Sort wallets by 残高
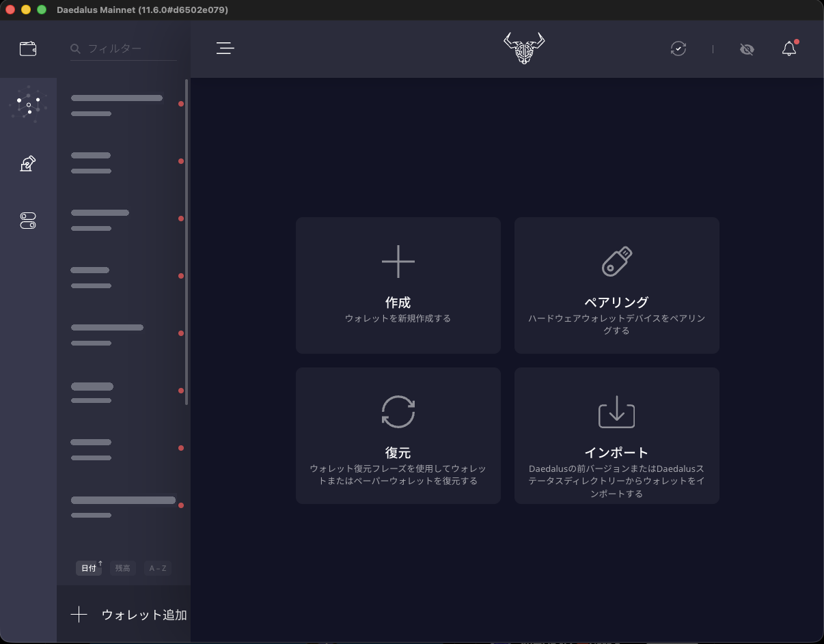This screenshot has height=644, width=824. point(123,568)
